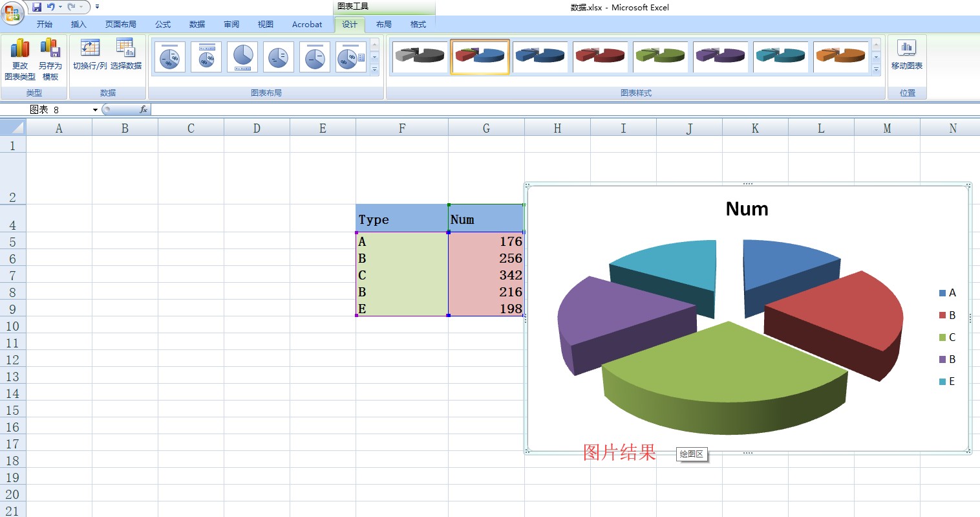The height and width of the screenshot is (517, 980).
Task: Click the insert function fx icon
Action: pyautogui.click(x=144, y=110)
